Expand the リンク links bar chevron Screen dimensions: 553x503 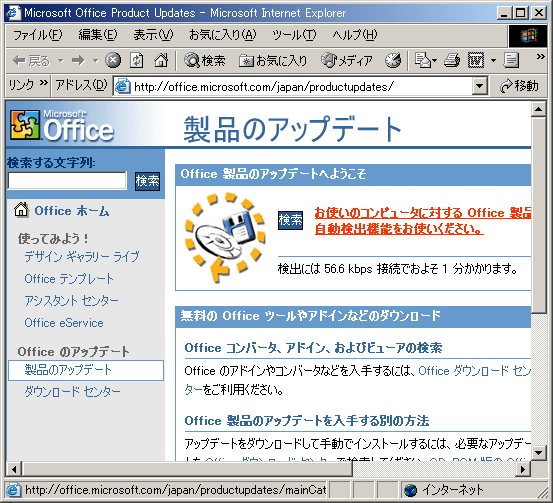tap(44, 83)
